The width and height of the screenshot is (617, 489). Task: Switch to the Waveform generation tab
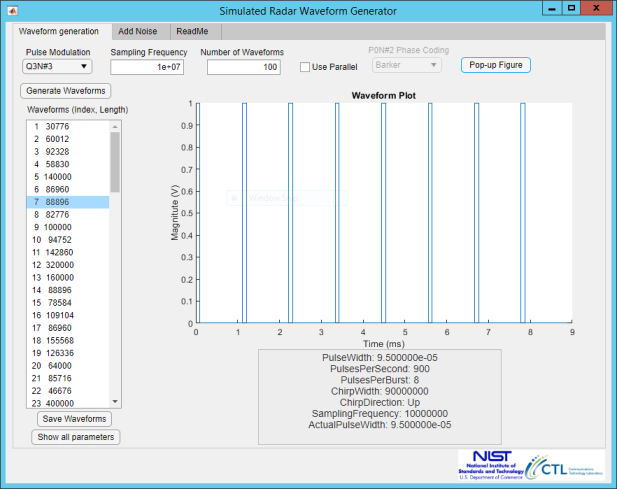tap(59, 31)
